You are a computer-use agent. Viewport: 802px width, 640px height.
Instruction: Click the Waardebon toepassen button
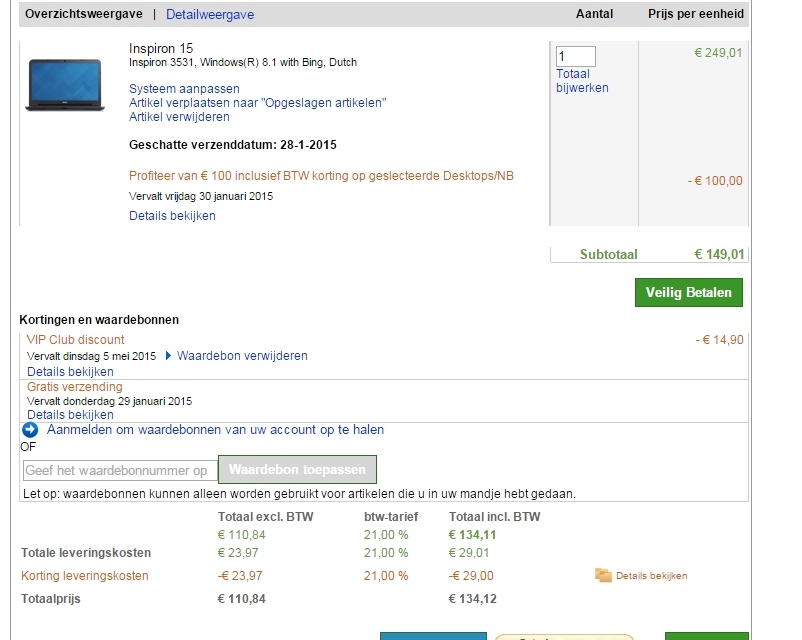297,469
